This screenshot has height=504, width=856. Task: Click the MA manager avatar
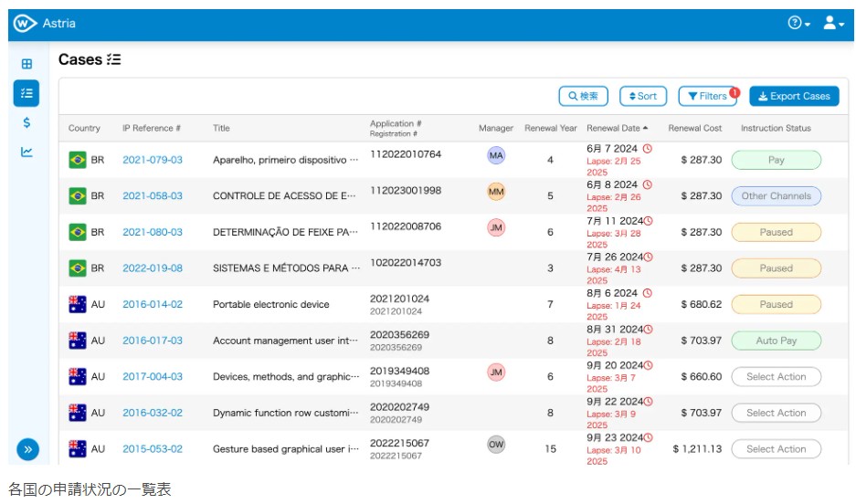click(496, 156)
